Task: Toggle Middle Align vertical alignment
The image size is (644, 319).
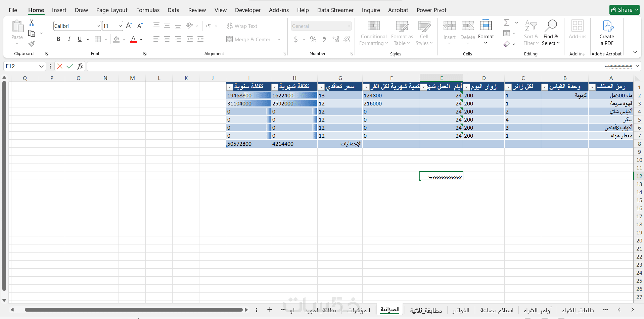Action: click(167, 26)
